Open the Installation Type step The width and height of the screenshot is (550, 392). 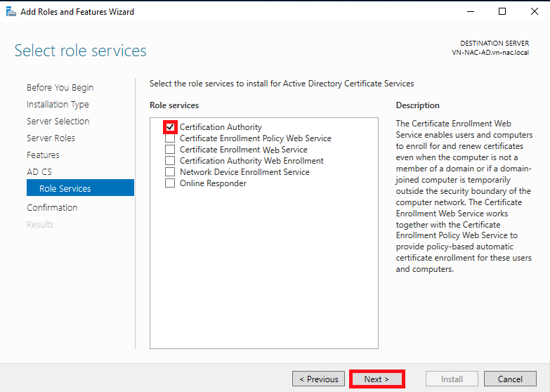pyautogui.click(x=58, y=105)
